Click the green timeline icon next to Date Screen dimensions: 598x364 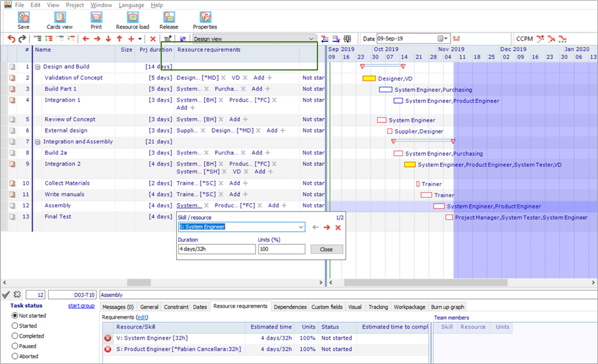[x=457, y=39]
